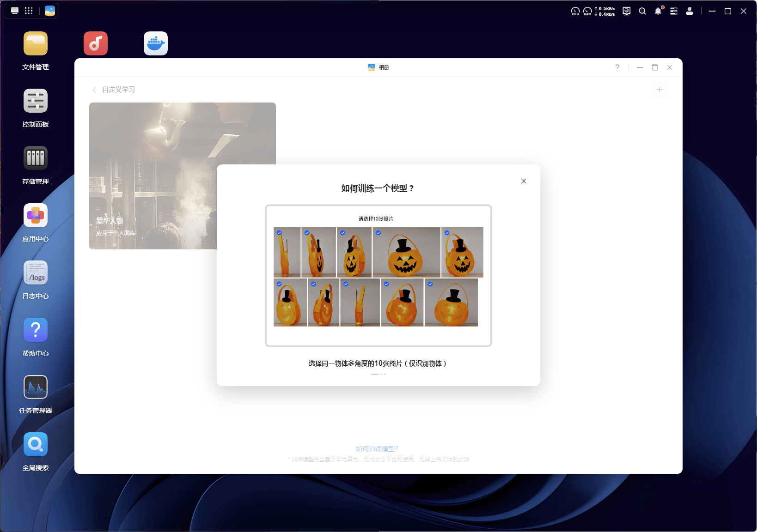The height and width of the screenshot is (532, 757).
Task: Open the 日志中心 log center icon
Action: click(x=36, y=273)
